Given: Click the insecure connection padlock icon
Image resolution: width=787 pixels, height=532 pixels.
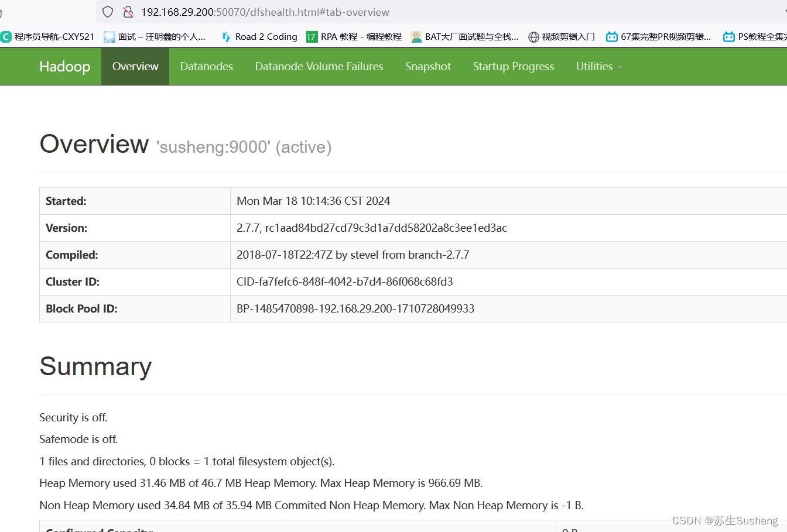Looking at the screenshot, I should 128,12.
